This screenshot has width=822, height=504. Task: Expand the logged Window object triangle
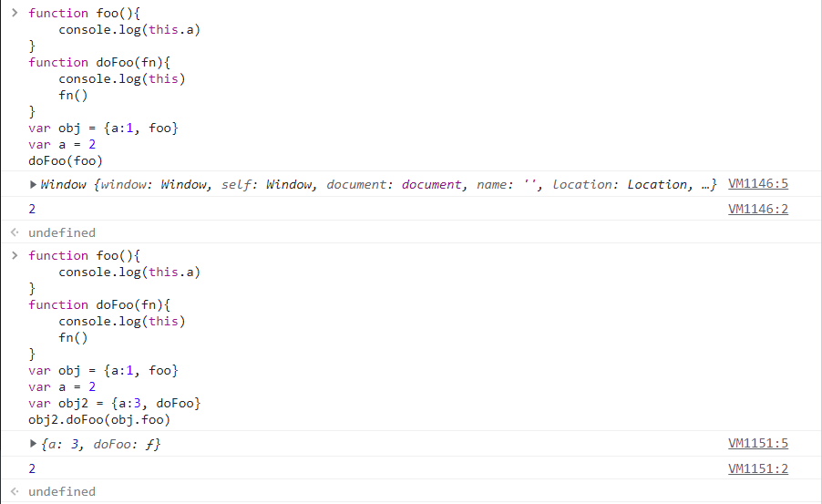click(x=34, y=185)
